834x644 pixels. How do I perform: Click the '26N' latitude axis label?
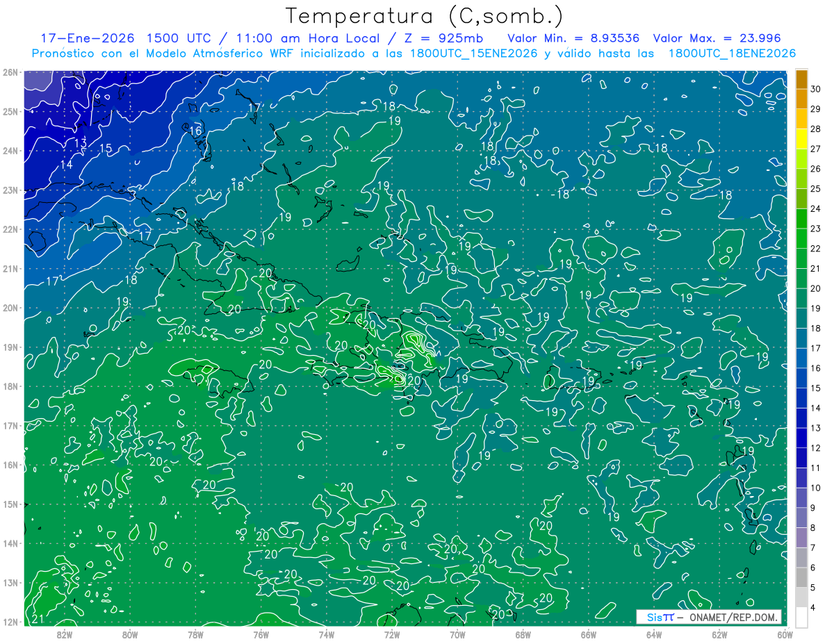point(10,72)
